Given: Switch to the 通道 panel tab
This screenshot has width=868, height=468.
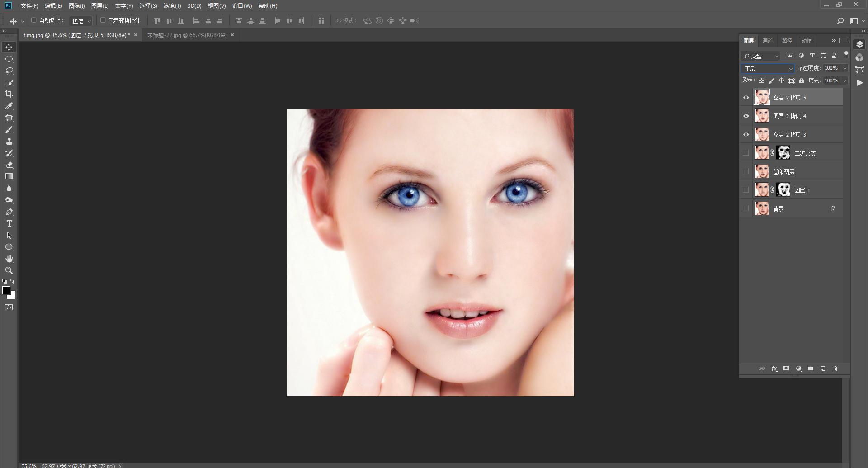Looking at the screenshot, I should pos(768,41).
